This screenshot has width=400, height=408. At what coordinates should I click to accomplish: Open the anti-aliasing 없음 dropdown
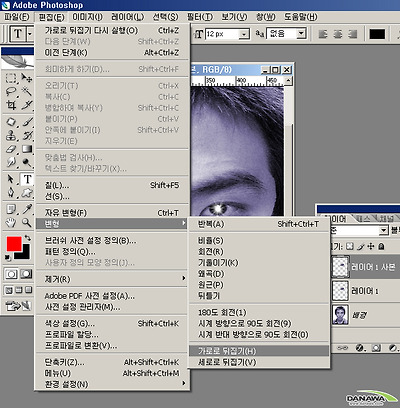pyautogui.click(x=286, y=34)
